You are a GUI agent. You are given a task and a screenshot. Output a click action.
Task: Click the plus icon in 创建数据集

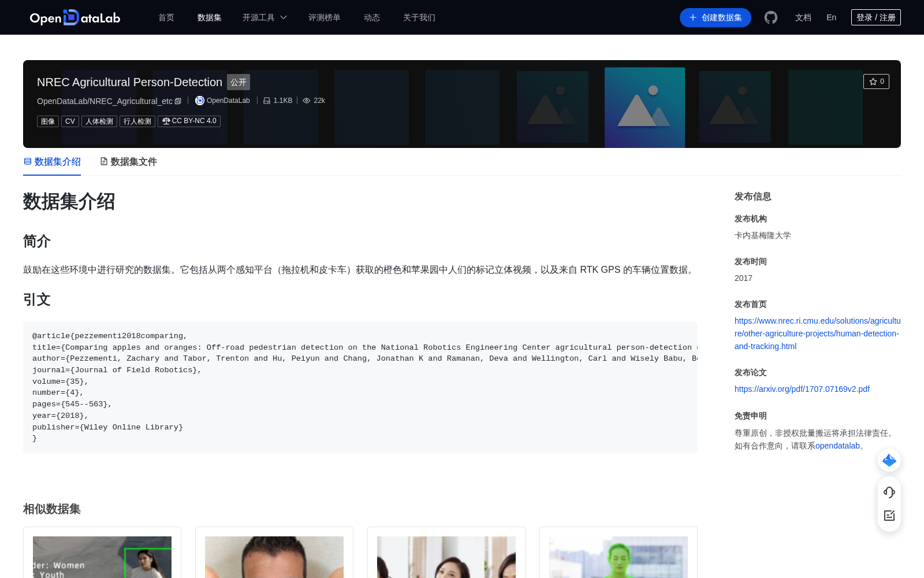tap(693, 17)
